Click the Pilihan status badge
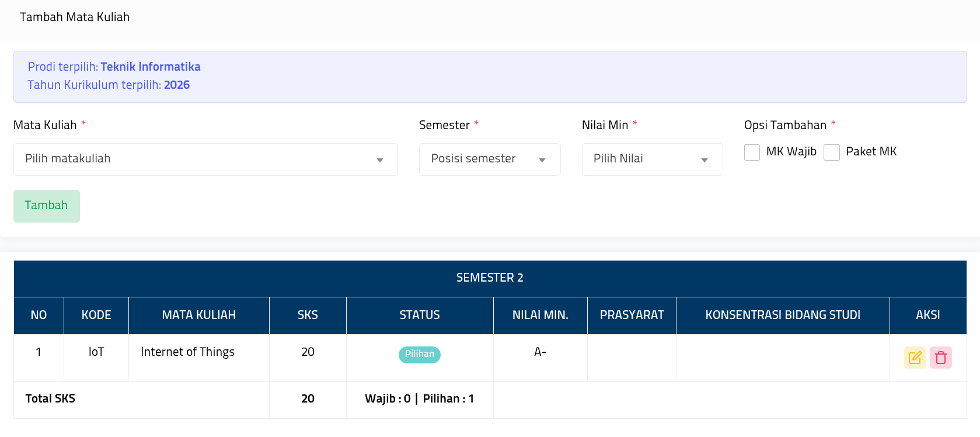The height and width of the screenshot is (437, 980). point(419,355)
